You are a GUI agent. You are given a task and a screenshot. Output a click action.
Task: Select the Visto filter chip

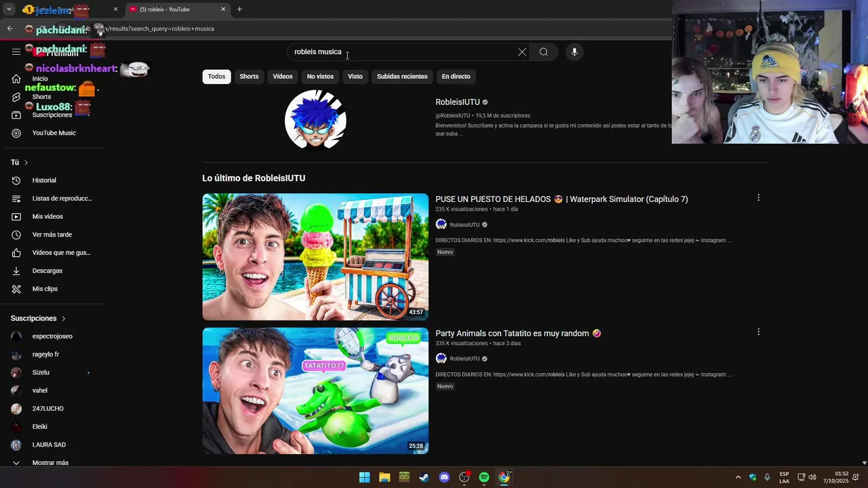(x=355, y=77)
